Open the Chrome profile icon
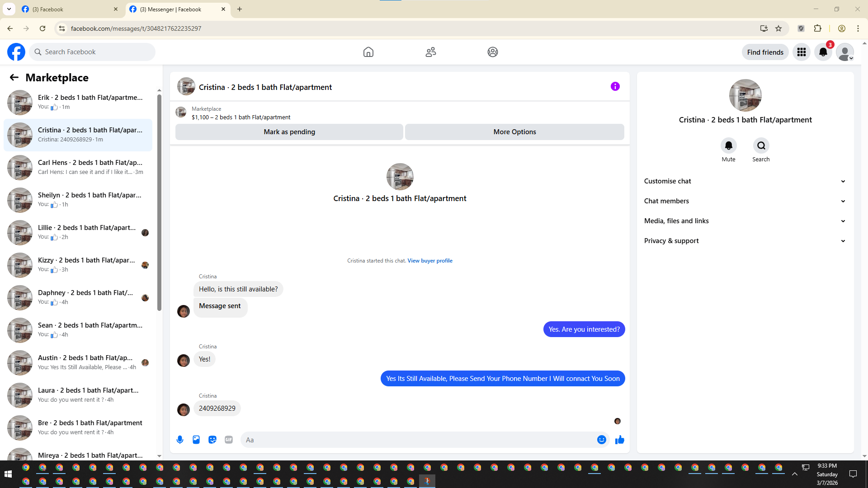The image size is (868, 488). (x=842, y=28)
